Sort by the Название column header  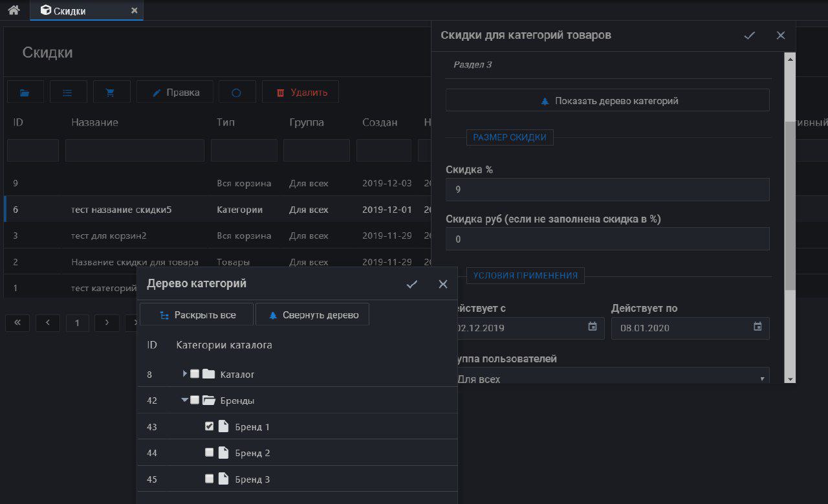(x=94, y=122)
